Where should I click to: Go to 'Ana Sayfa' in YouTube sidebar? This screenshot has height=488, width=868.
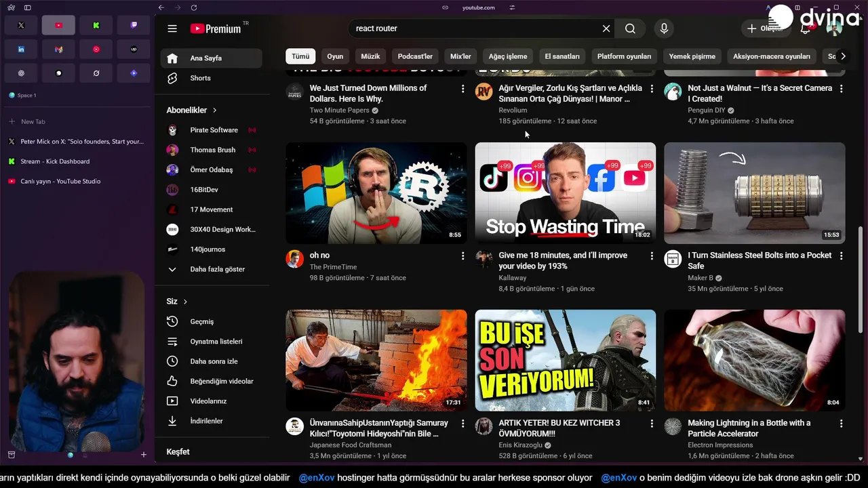(212, 58)
